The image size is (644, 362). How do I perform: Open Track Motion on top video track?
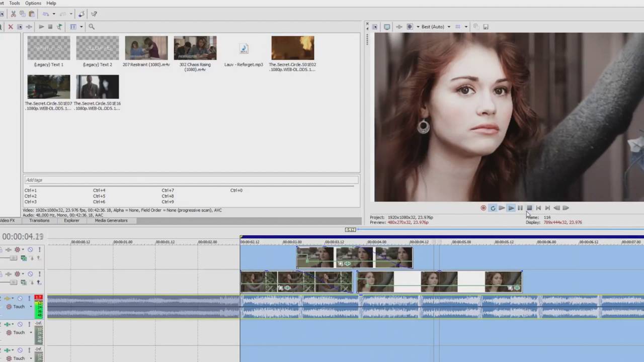tap(8, 249)
